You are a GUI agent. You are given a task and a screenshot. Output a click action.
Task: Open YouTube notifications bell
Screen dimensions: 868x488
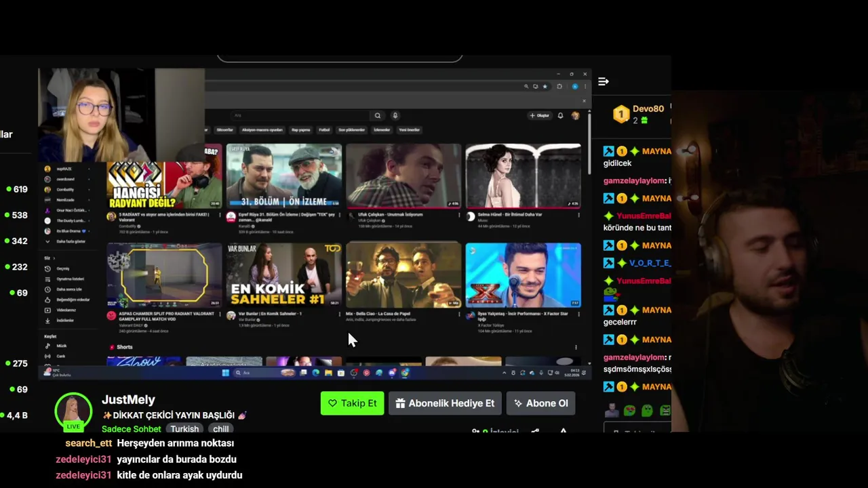560,115
